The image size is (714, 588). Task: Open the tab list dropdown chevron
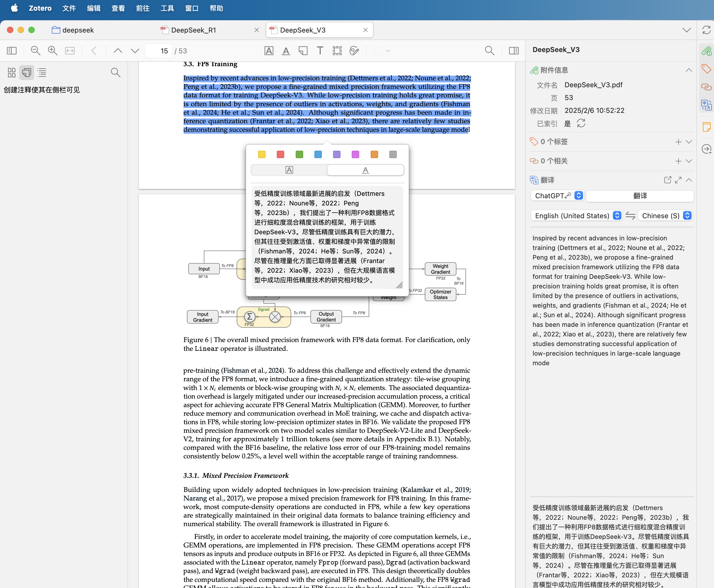(687, 30)
